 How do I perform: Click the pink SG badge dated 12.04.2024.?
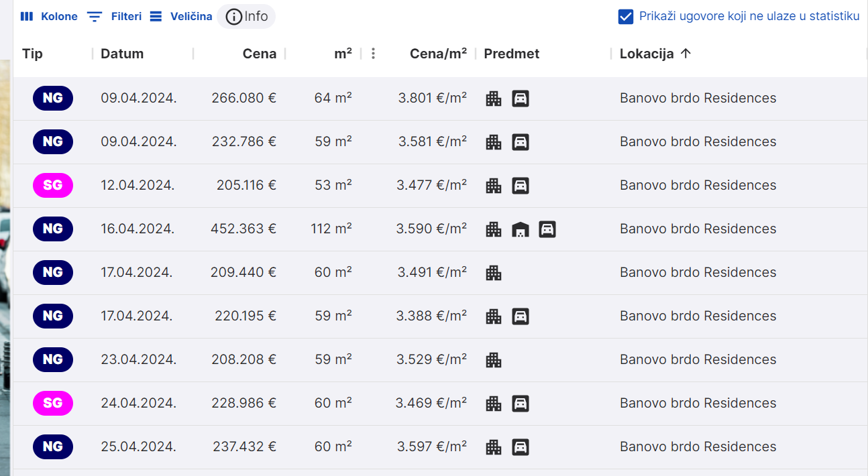tap(53, 185)
